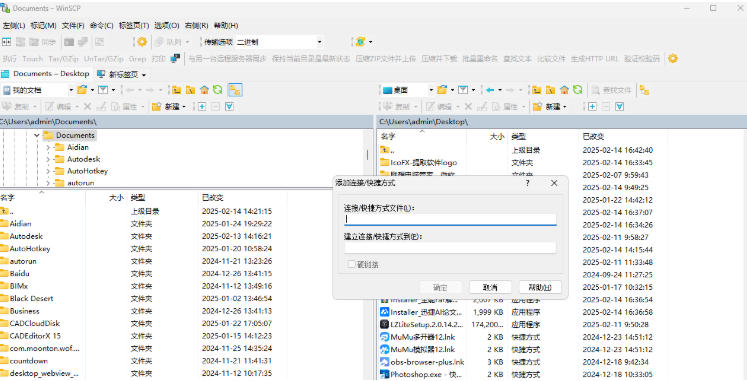The width and height of the screenshot is (747, 381).
Task: Open preferences gear in main toolbar
Action: tap(141, 42)
